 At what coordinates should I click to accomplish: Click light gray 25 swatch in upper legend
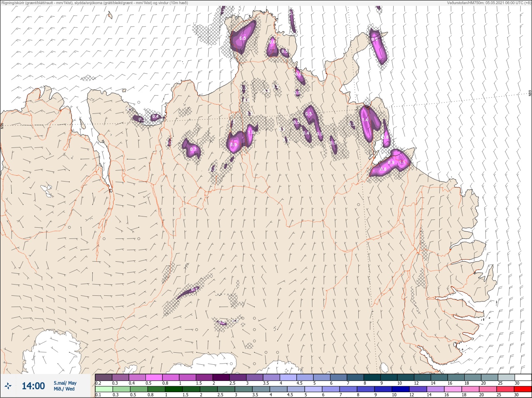point(506,377)
